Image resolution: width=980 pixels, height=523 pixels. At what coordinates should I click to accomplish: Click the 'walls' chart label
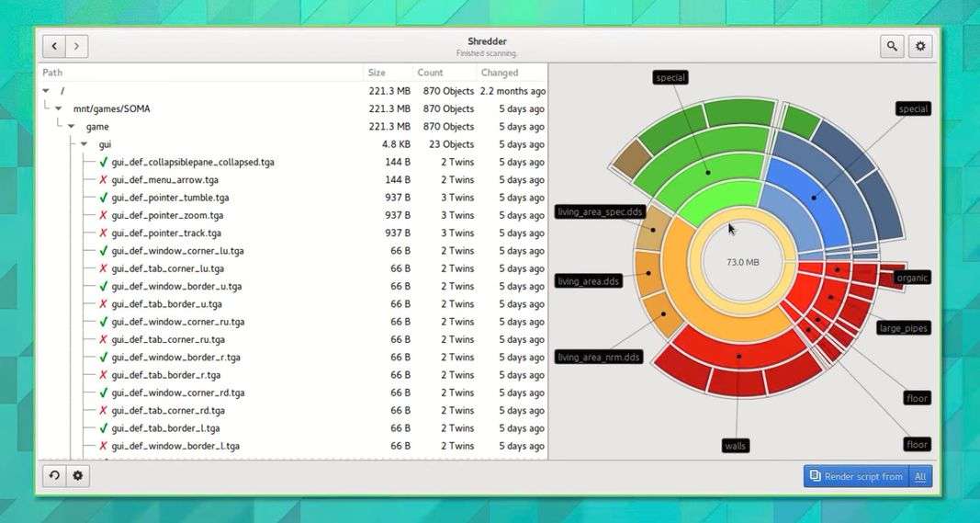(735, 446)
